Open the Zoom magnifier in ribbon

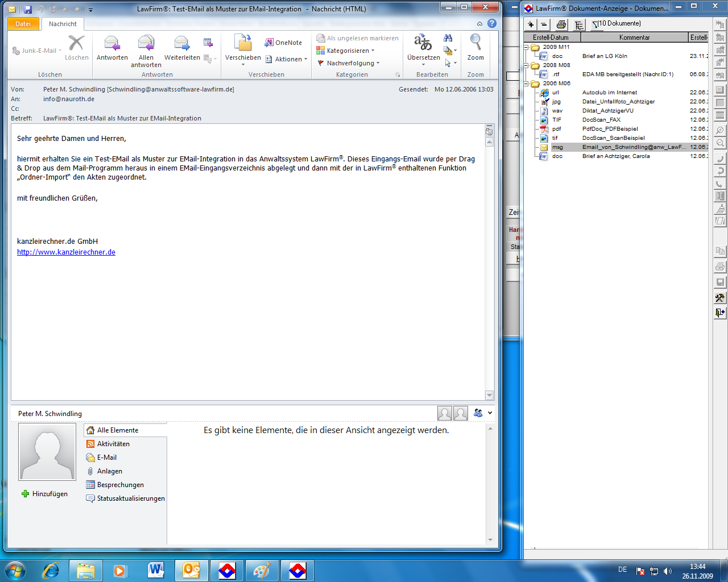point(475,44)
